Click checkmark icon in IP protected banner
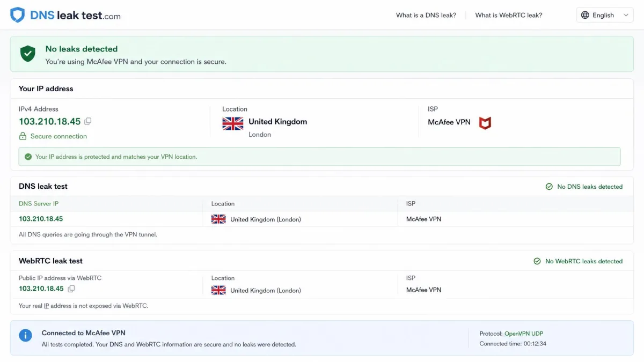 click(28, 157)
